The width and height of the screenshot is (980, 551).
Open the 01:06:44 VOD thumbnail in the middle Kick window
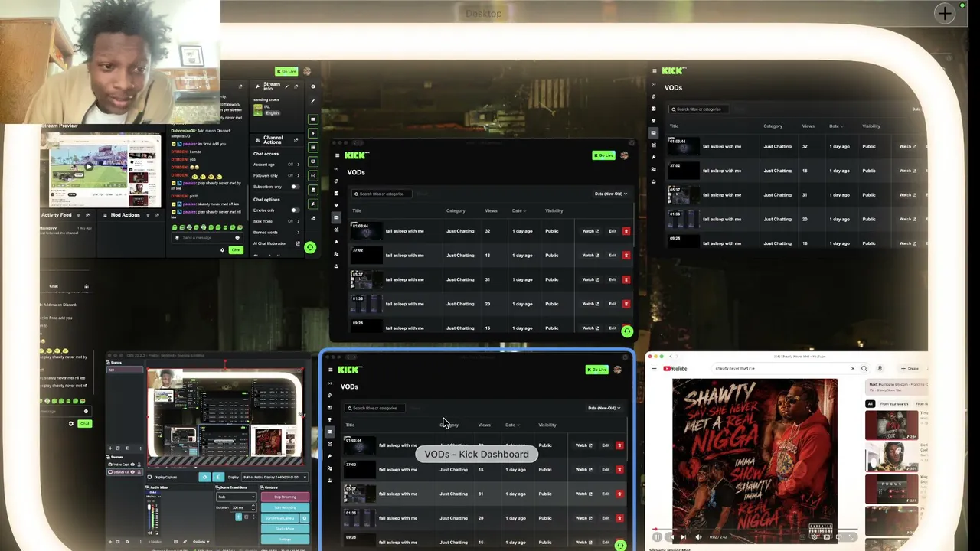(x=365, y=230)
